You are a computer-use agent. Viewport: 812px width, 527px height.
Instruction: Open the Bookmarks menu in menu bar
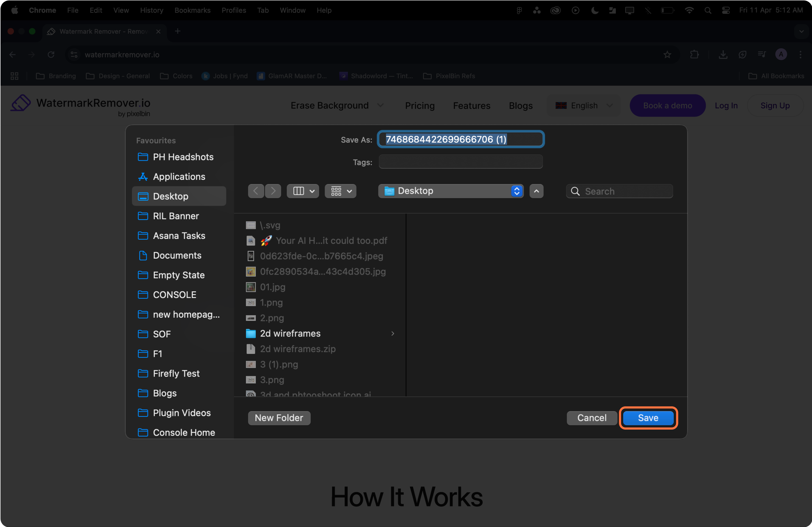tap(192, 10)
